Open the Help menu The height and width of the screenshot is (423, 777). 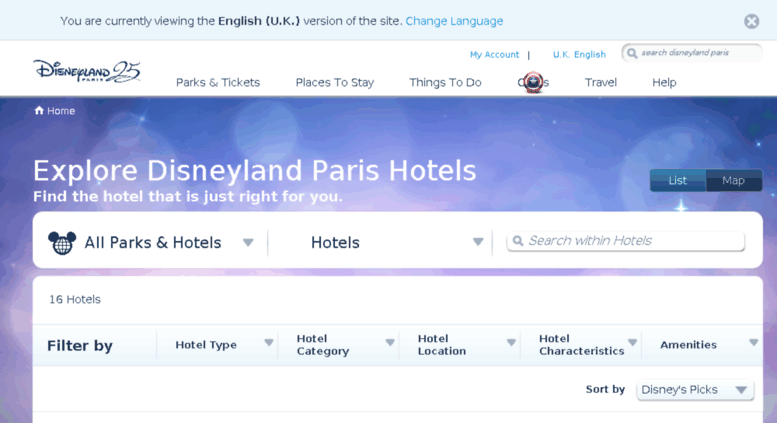coord(664,83)
